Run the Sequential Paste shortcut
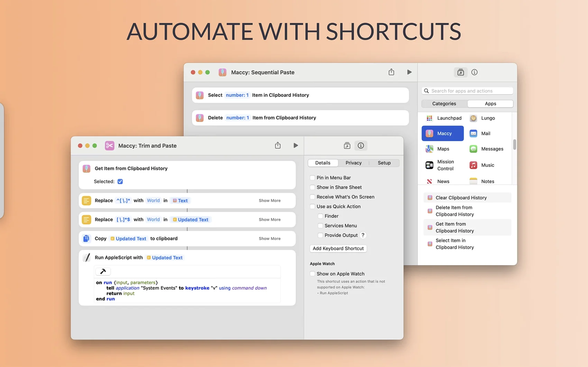588x367 pixels. pos(409,72)
